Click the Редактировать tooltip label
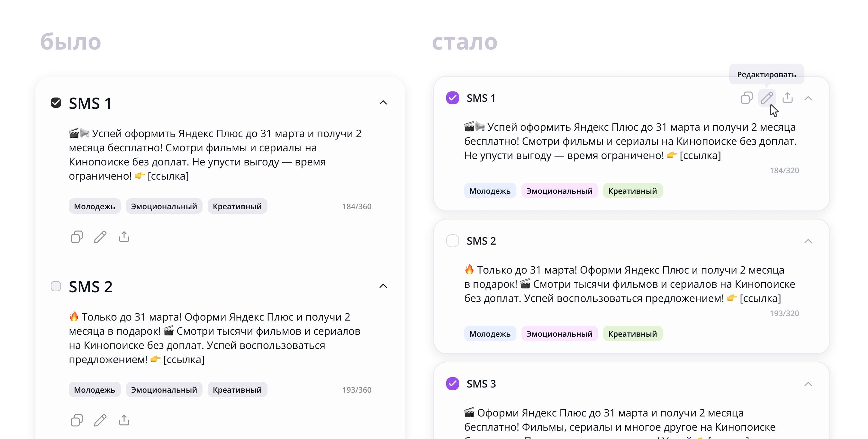The width and height of the screenshot is (868, 439). 766,74
